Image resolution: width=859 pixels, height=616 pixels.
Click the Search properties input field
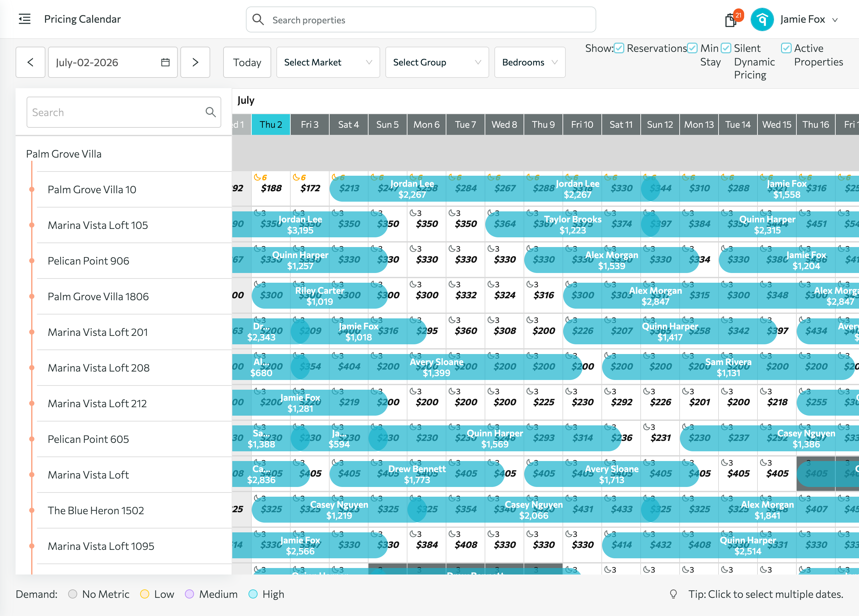coord(421,19)
